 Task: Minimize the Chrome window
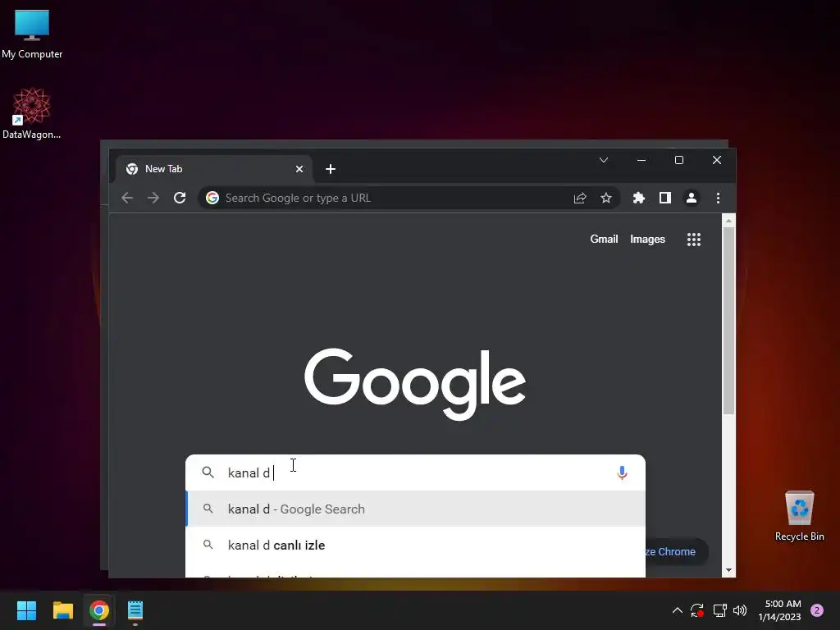click(x=641, y=160)
